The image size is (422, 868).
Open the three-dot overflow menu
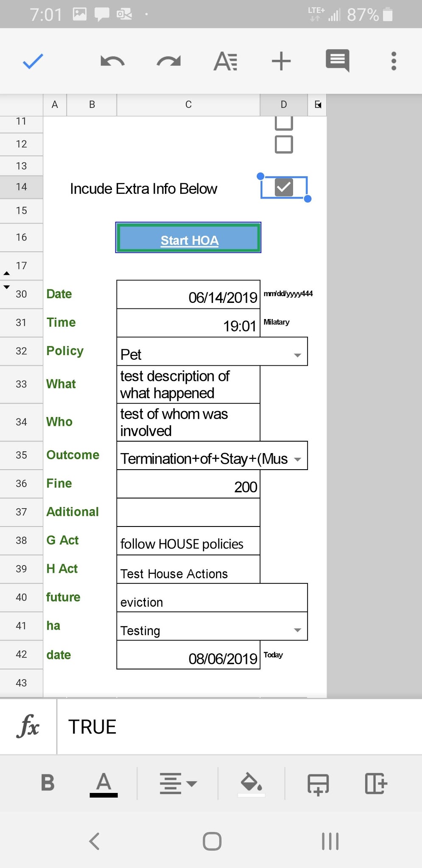(394, 61)
